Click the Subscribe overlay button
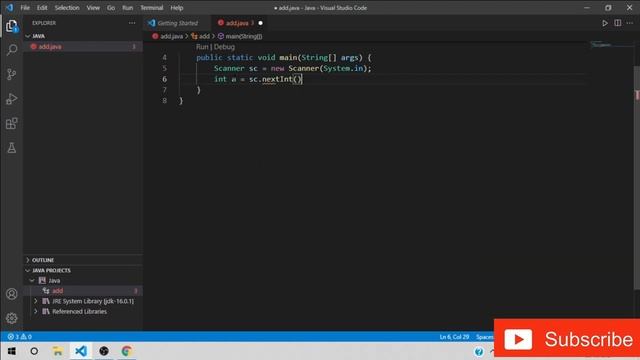 click(567, 339)
